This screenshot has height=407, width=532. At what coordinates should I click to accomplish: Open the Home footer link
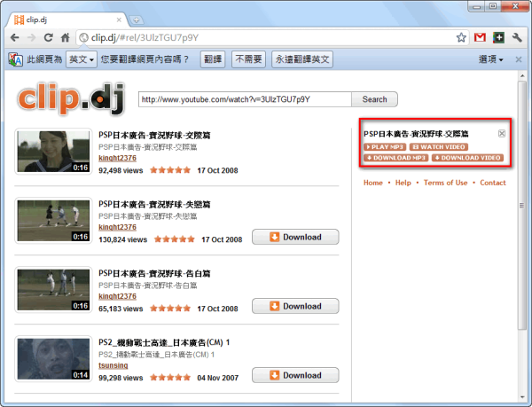[x=373, y=183]
